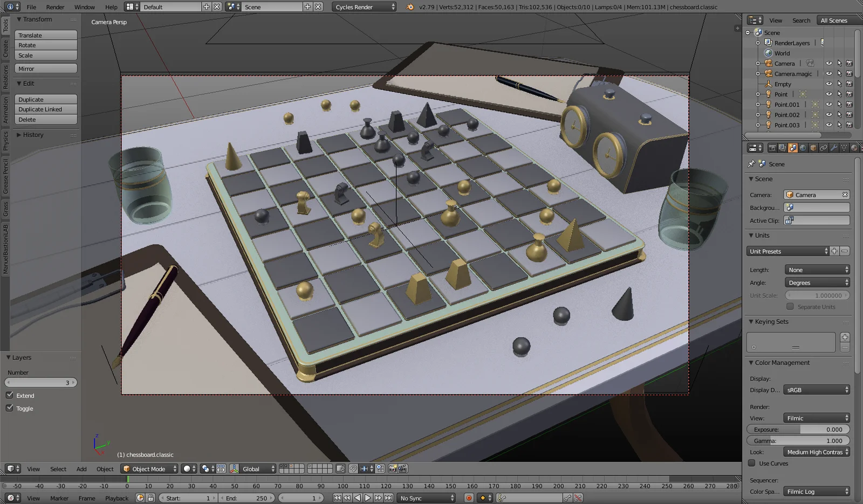Click the End frame field showing 250

tap(246, 498)
